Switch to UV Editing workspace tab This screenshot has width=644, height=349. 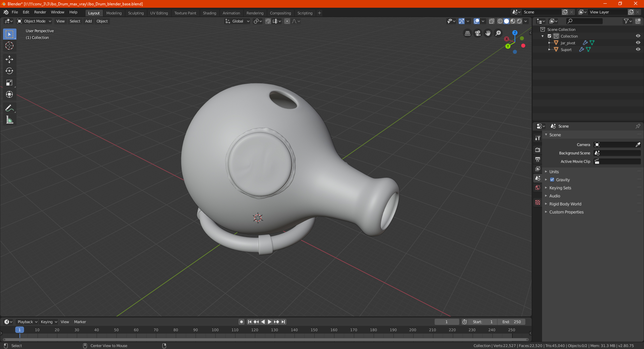[x=159, y=13]
